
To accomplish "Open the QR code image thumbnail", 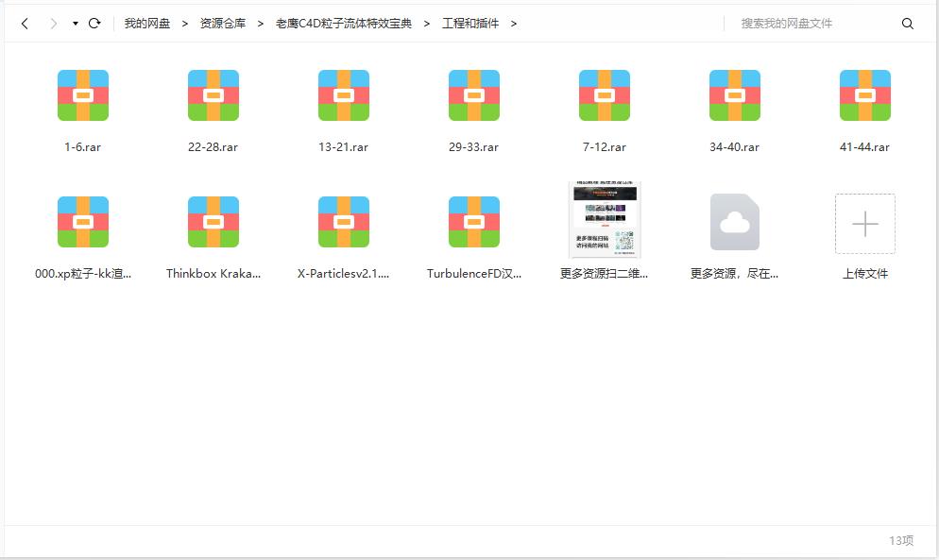I will [605, 220].
